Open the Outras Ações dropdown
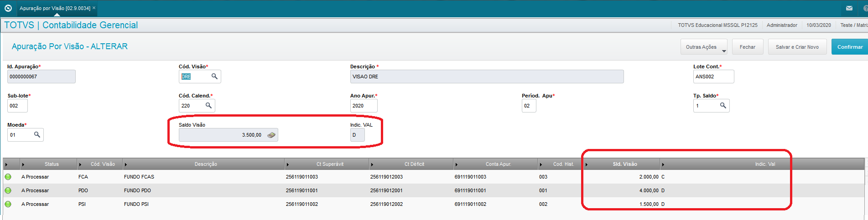 [x=704, y=47]
